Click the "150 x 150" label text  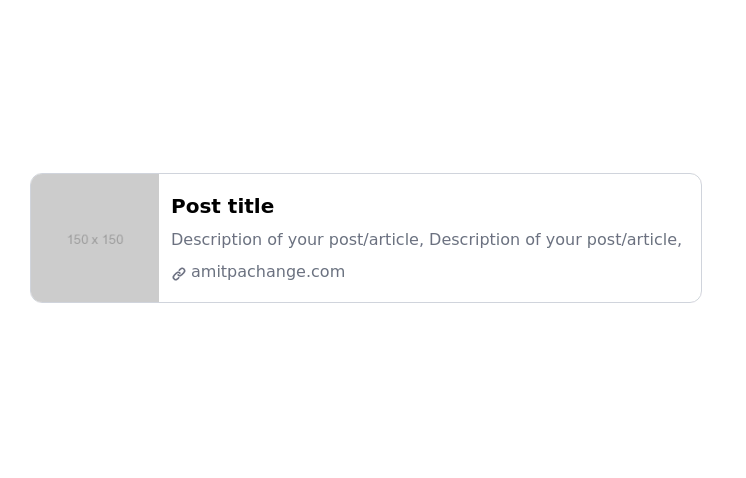pyautogui.click(x=95, y=240)
